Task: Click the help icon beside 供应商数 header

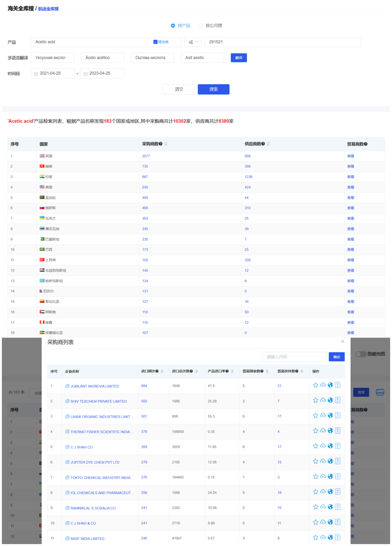Action: point(263,144)
